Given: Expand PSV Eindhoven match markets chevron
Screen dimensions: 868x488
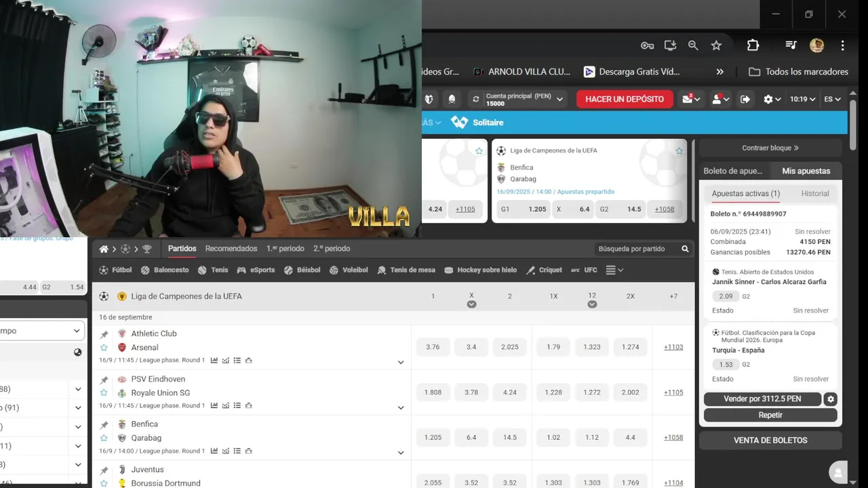Looking at the screenshot, I should pos(401,408).
